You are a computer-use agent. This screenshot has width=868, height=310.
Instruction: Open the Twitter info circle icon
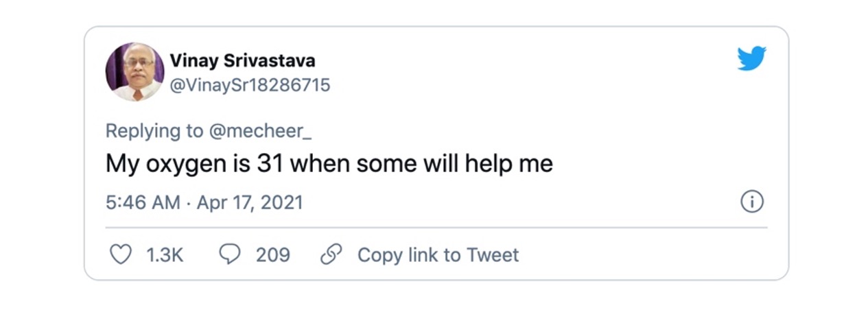pyautogui.click(x=753, y=202)
